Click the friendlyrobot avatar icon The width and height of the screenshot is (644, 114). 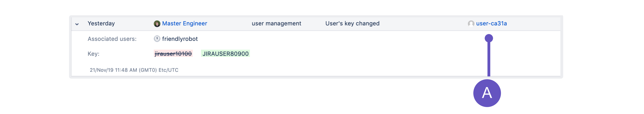point(157,39)
